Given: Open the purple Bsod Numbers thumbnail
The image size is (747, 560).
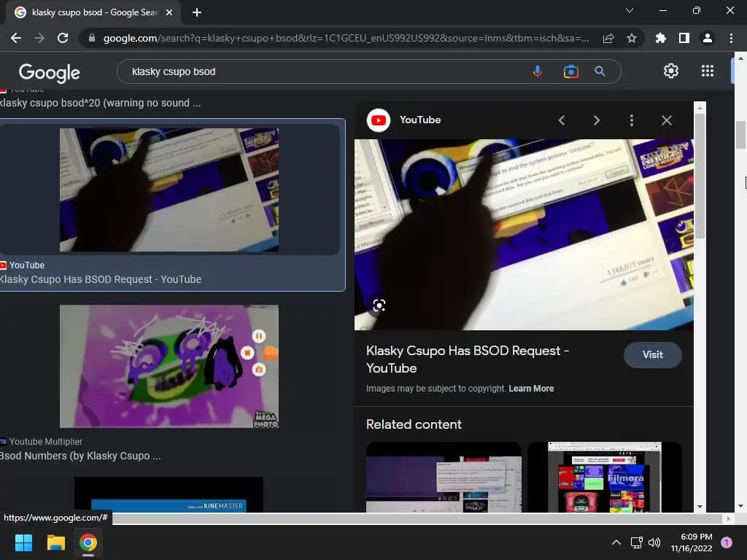Looking at the screenshot, I should (x=169, y=366).
